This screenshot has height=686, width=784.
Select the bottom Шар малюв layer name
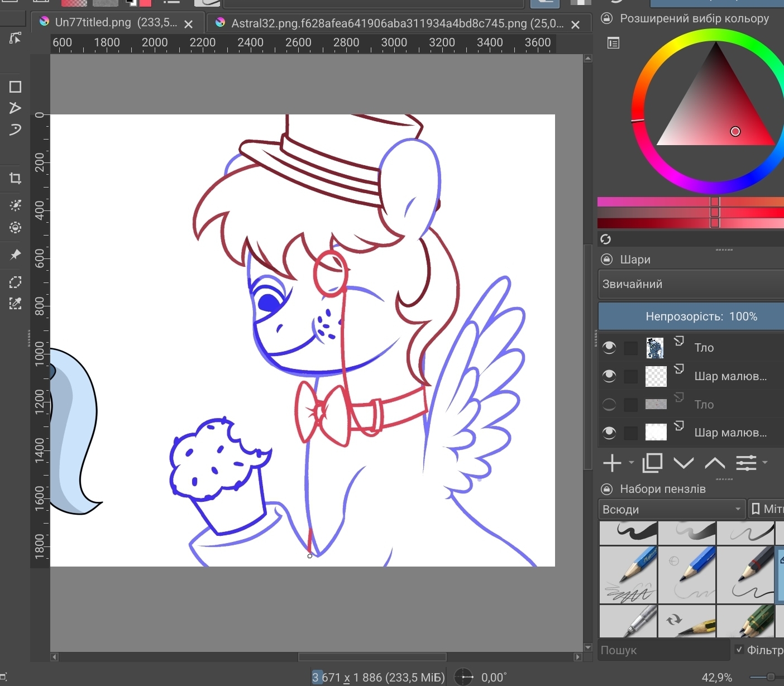coord(730,433)
